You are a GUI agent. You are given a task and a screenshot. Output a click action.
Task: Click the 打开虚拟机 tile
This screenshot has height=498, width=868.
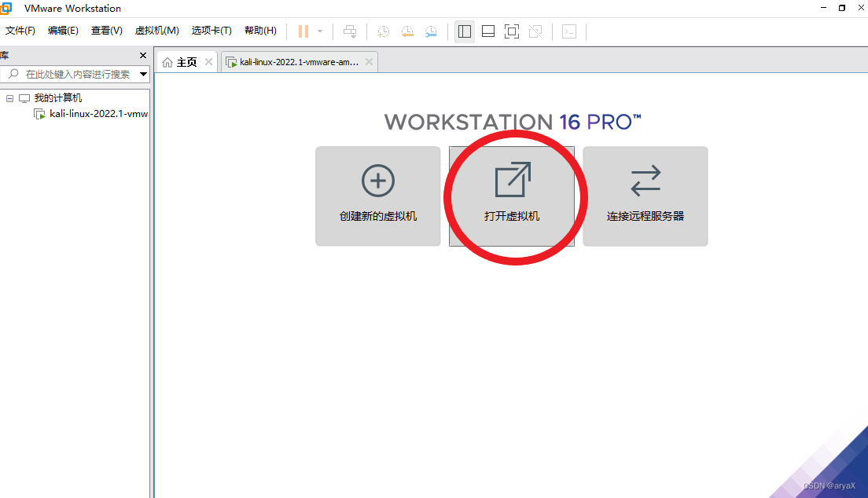512,196
